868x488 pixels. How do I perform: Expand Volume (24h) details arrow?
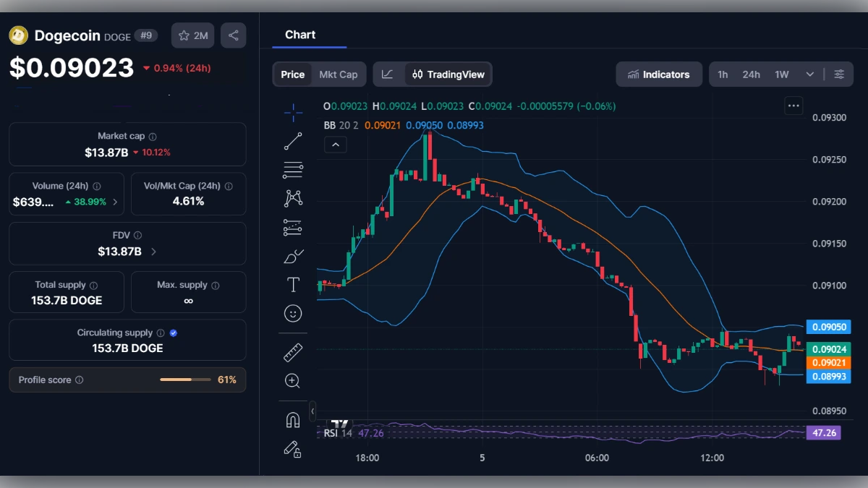(x=116, y=202)
